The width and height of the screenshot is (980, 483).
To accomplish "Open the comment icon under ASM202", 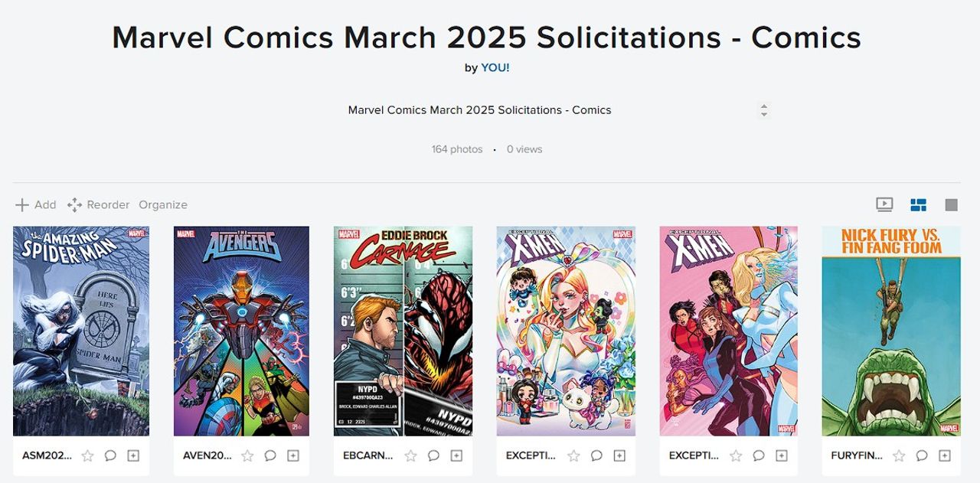I will (110, 455).
